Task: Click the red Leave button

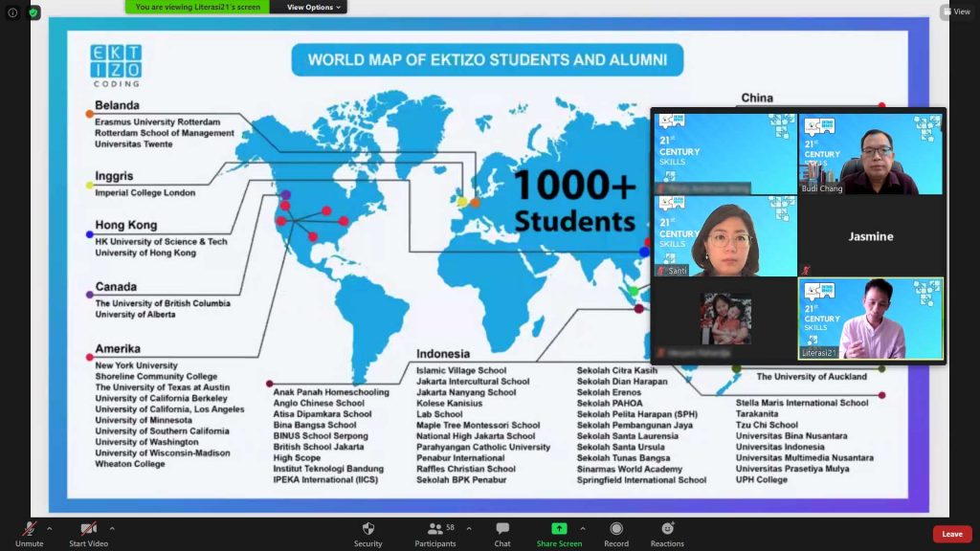Action: 952,534
